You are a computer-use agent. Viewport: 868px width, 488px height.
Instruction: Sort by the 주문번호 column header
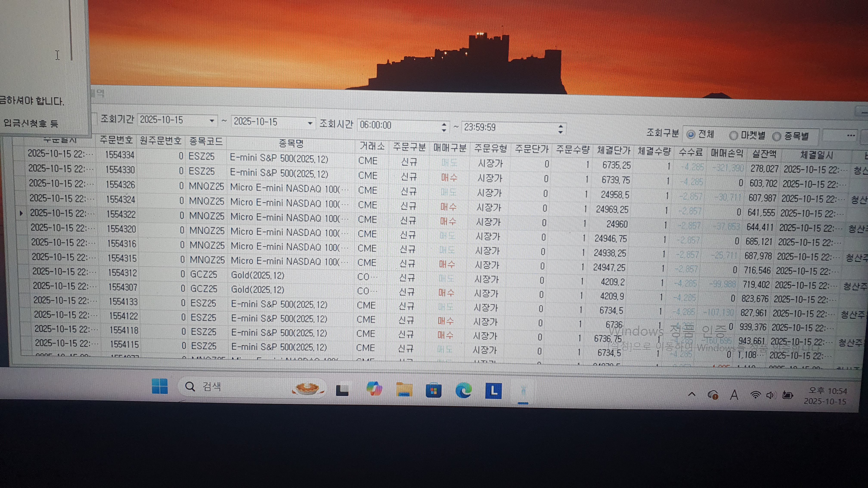(x=116, y=140)
